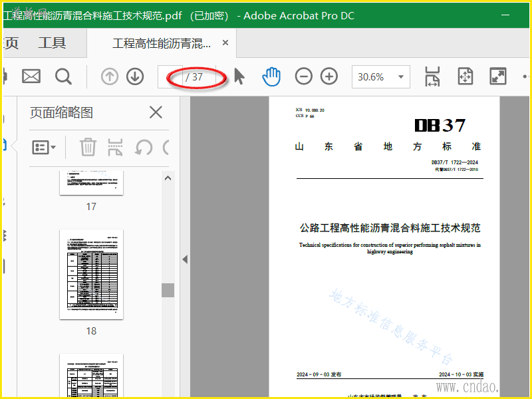532x399 pixels.
Task: Rotate page counterclockwise in thumbnails panel
Action: (144, 148)
